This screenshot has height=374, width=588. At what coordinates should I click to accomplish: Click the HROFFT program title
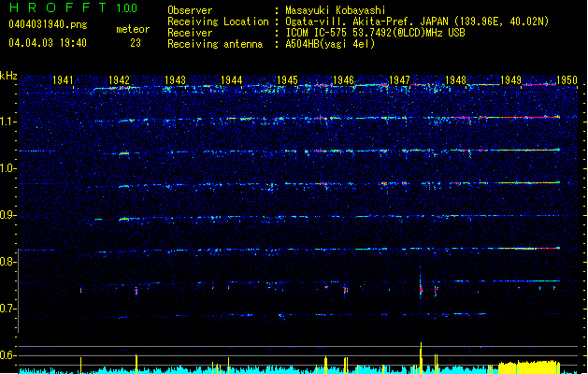(58, 7)
